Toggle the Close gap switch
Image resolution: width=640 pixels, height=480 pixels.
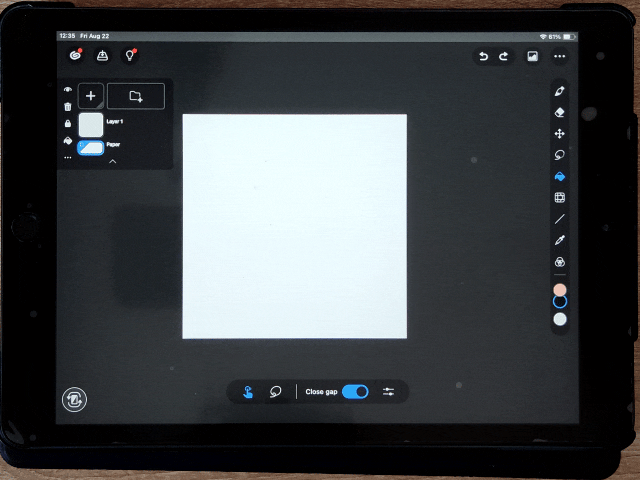click(355, 392)
